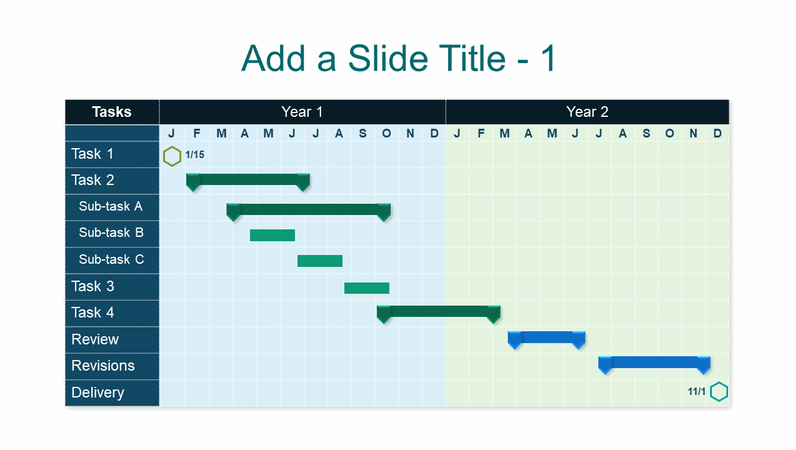Click the Task 3 green bar

[x=367, y=288]
